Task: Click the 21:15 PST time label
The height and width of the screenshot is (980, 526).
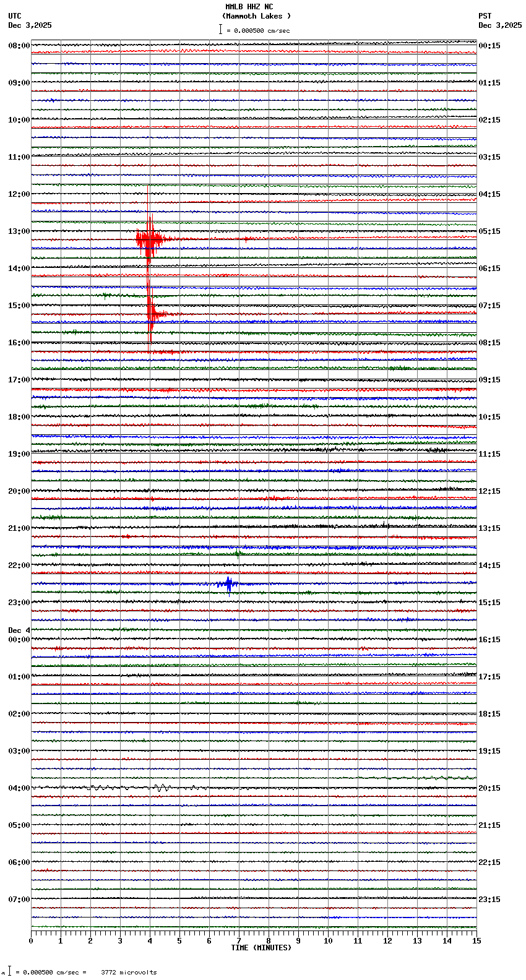Action: tap(489, 825)
